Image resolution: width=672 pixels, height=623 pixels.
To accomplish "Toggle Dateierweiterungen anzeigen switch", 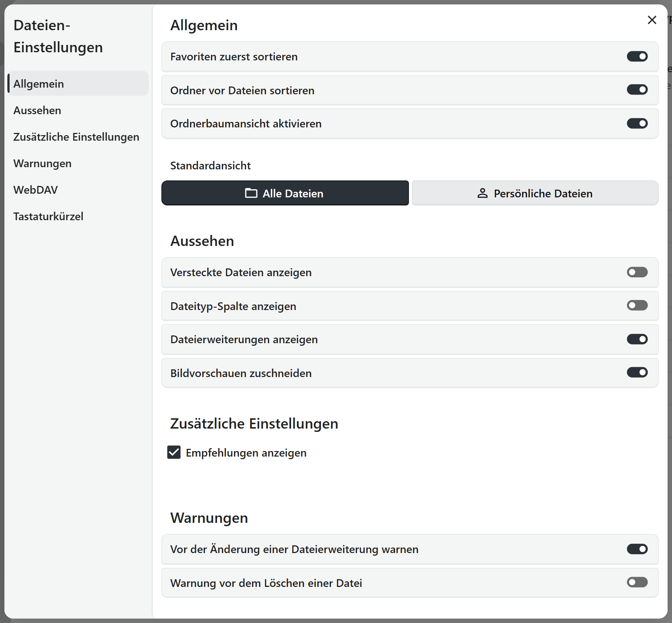I will pos(637,339).
